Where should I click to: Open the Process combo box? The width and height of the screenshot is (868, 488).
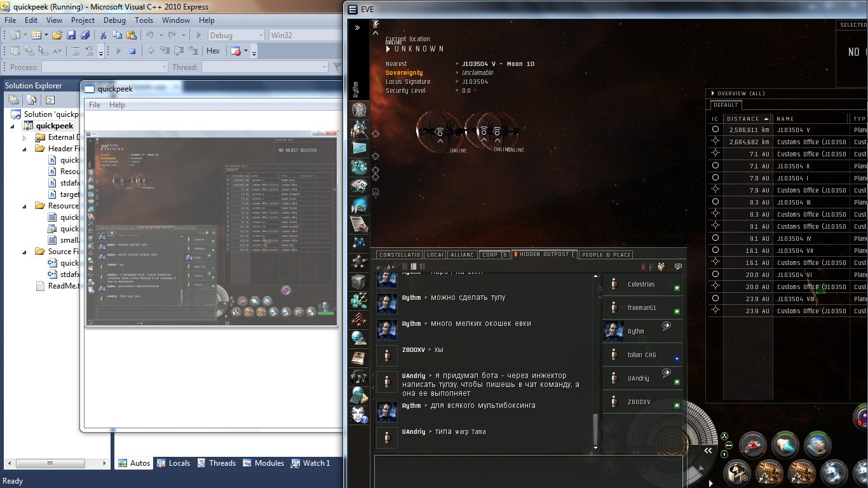coord(104,67)
